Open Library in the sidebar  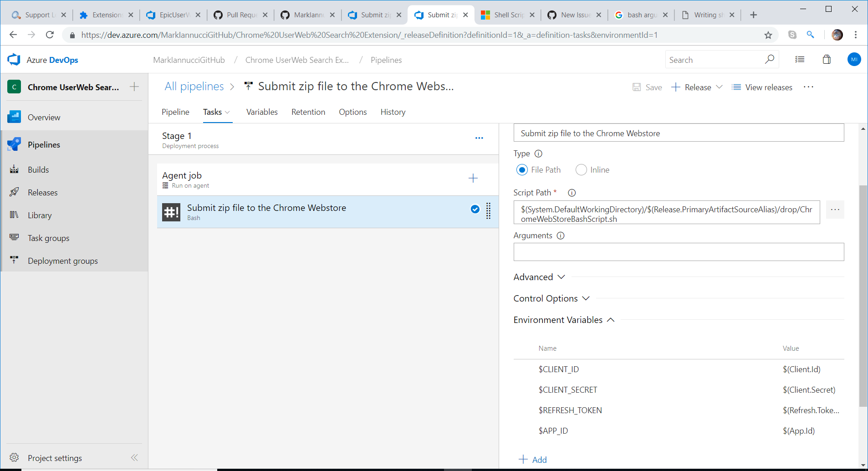[40, 215]
